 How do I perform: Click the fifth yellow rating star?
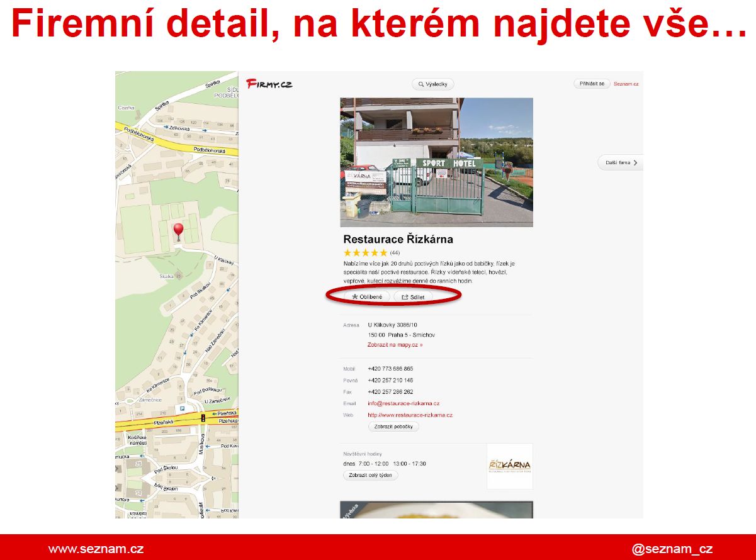(x=383, y=251)
